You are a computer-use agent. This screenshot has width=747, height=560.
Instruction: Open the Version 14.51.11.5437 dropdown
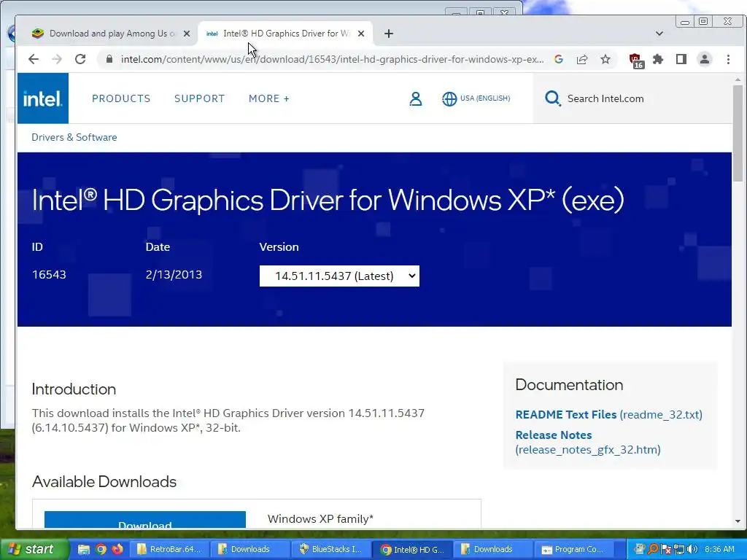pos(339,276)
